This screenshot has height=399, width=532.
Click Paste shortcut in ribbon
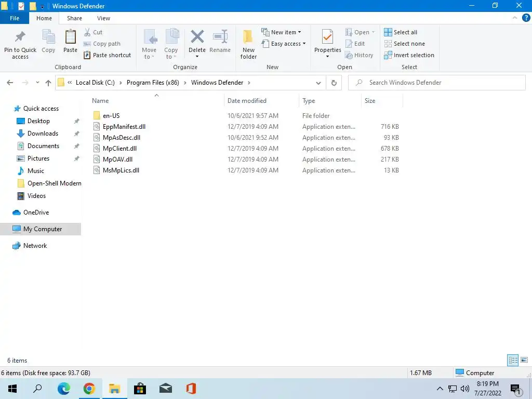click(x=107, y=55)
